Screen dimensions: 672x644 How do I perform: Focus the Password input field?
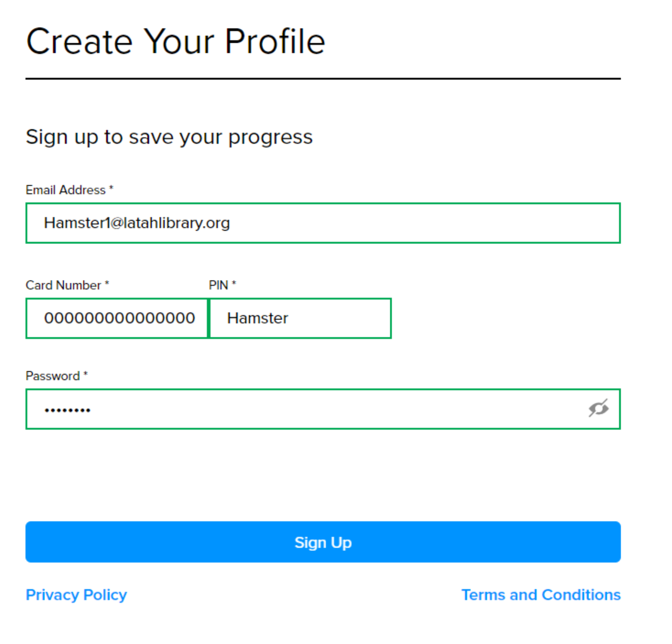point(323,409)
